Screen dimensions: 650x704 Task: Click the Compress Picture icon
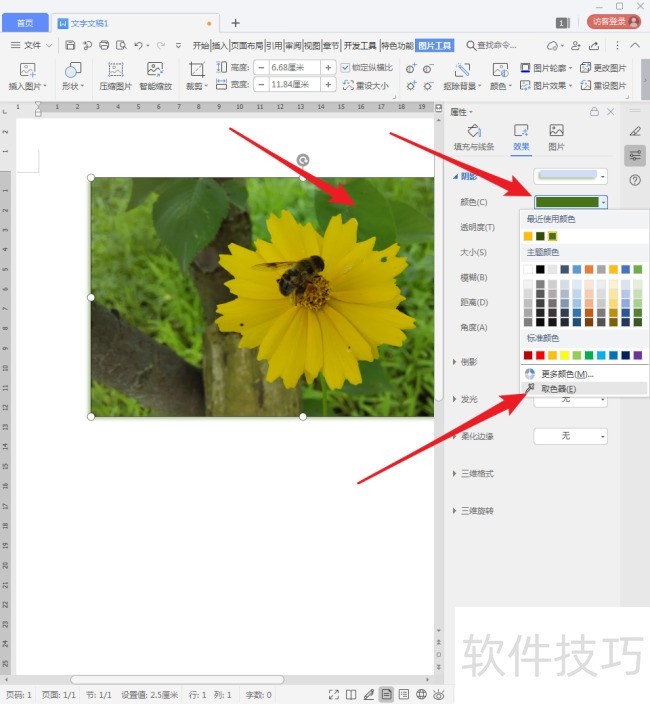tap(115, 70)
